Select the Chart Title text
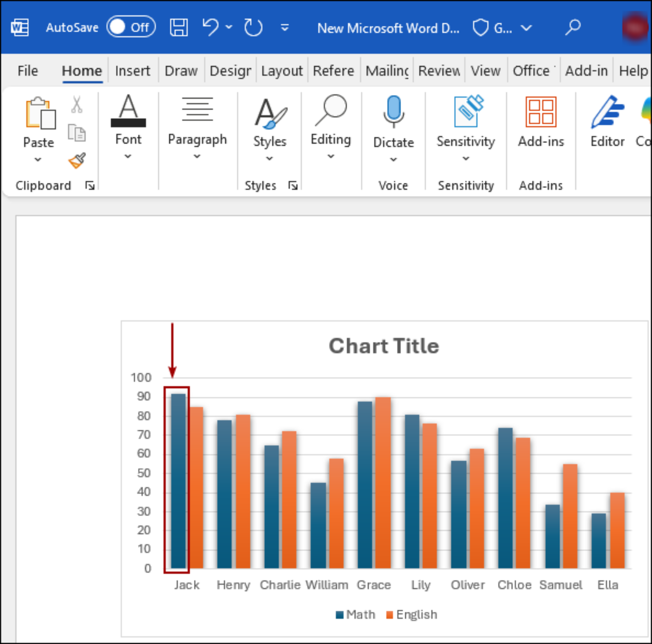652x644 pixels. [384, 346]
